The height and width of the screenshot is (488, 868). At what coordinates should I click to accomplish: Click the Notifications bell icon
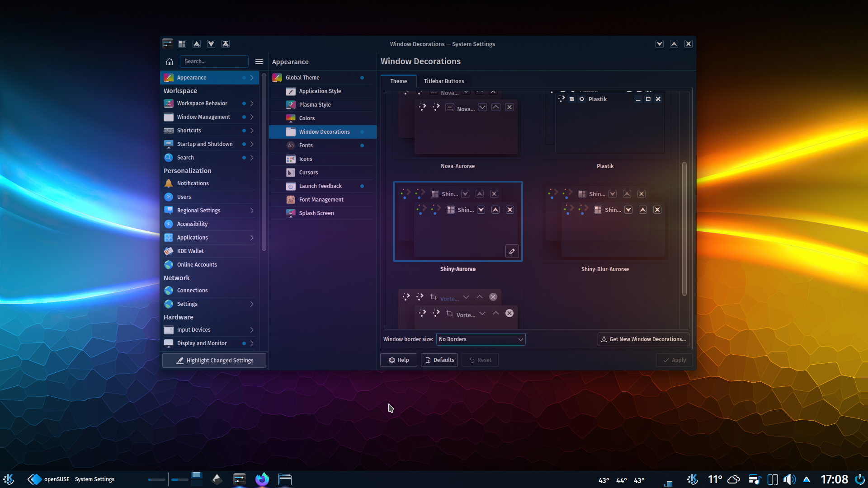pyautogui.click(x=169, y=183)
